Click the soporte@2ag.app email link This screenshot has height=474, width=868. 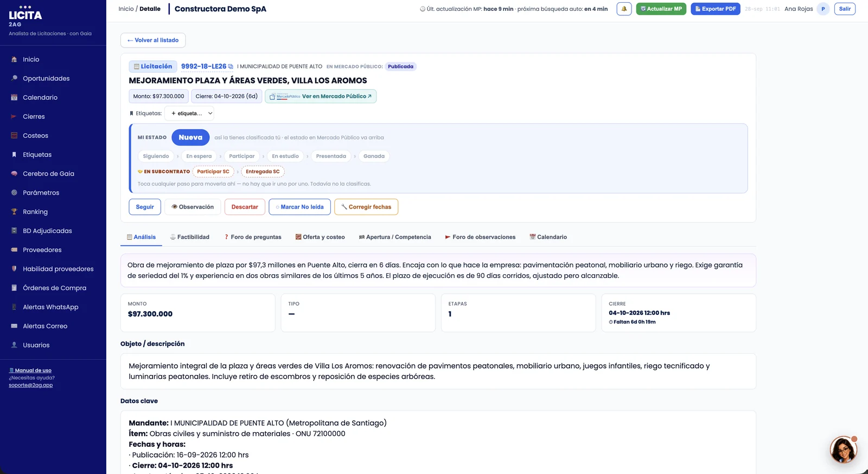click(30, 385)
